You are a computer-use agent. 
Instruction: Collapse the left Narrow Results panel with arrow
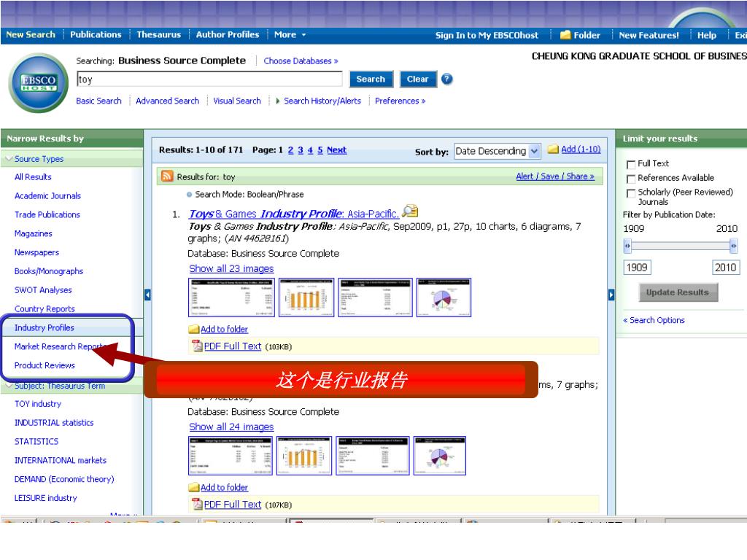[x=147, y=295]
